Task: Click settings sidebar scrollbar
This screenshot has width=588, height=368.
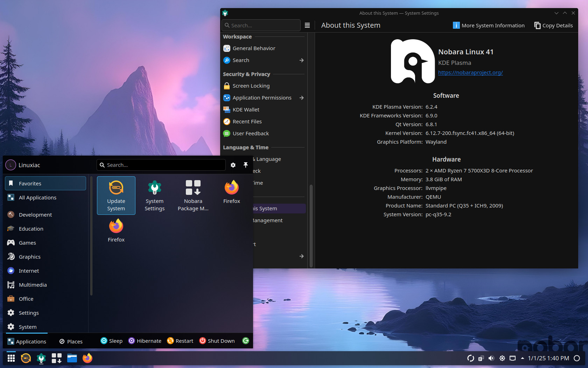Action: 311,226
